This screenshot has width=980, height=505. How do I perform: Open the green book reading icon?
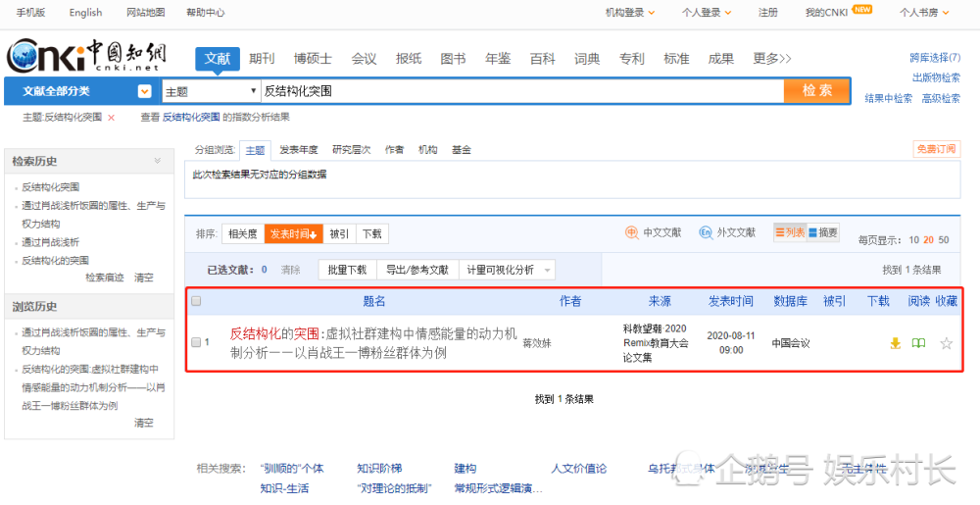coord(918,343)
